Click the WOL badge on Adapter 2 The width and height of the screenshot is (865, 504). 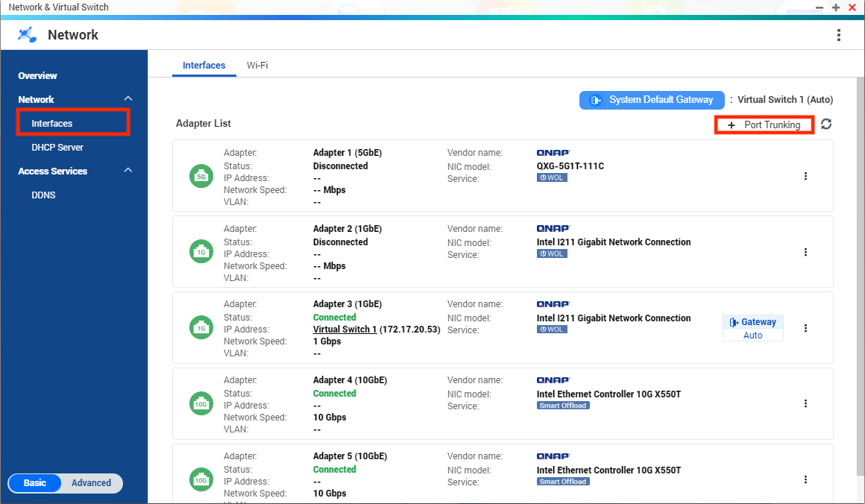(x=552, y=253)
